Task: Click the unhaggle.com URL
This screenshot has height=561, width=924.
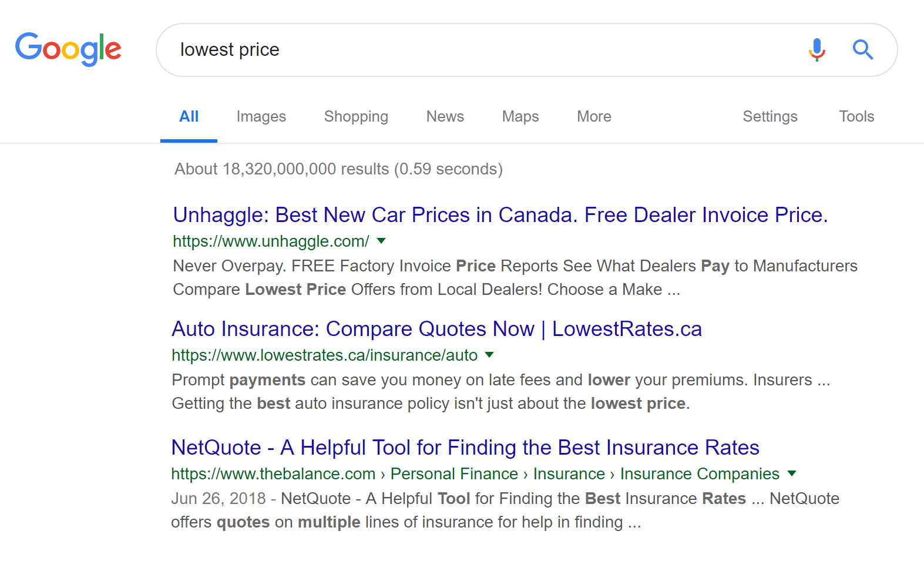Action: pos(271,241)
